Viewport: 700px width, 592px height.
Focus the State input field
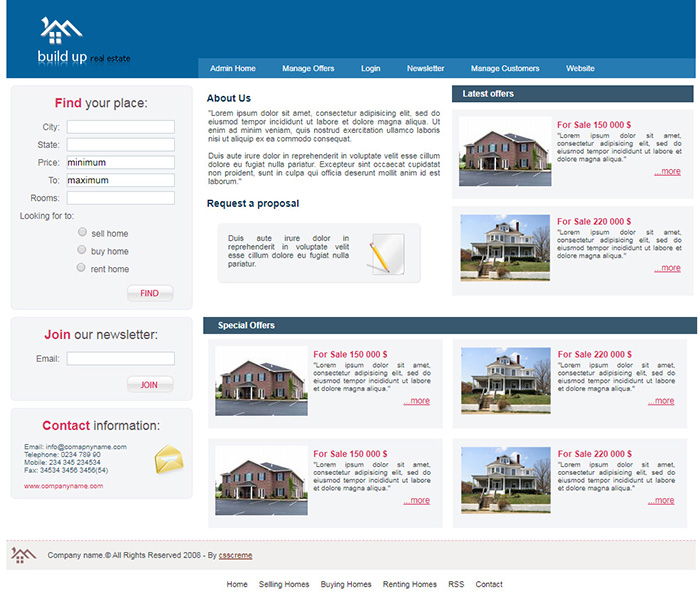tap(121, 145)
